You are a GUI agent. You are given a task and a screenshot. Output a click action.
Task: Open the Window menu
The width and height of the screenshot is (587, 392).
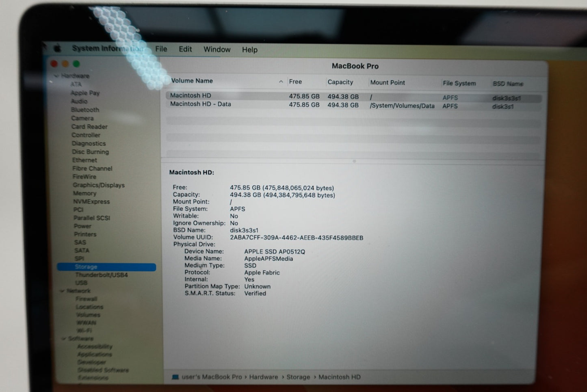(x=217, y=50)
